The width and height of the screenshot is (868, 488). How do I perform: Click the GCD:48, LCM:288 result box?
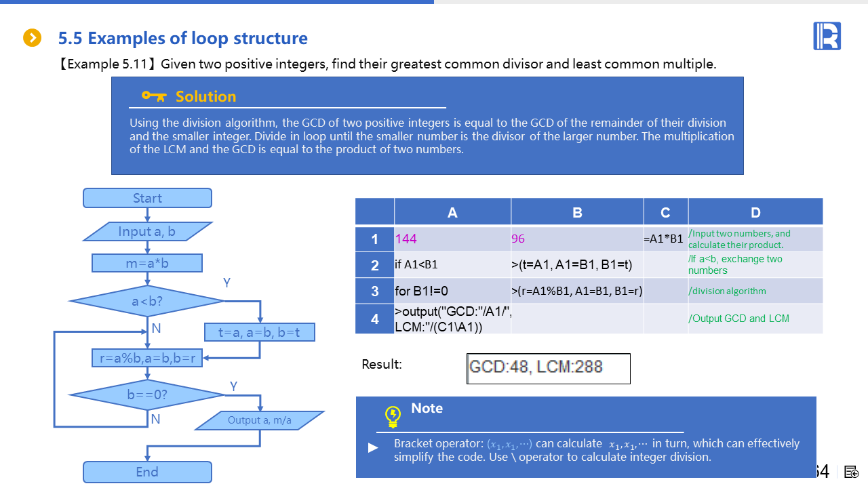click(548, 368)
